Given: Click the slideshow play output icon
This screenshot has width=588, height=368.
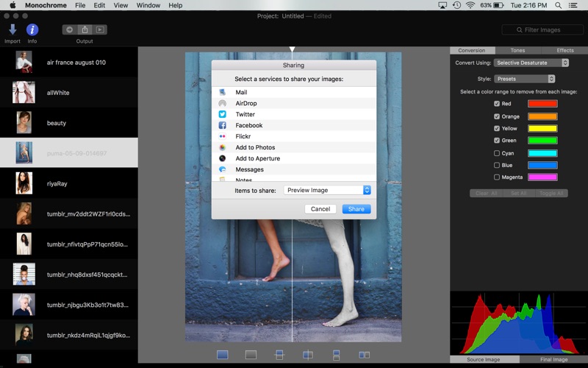Looking at the screenshot, I should (100, 29).
